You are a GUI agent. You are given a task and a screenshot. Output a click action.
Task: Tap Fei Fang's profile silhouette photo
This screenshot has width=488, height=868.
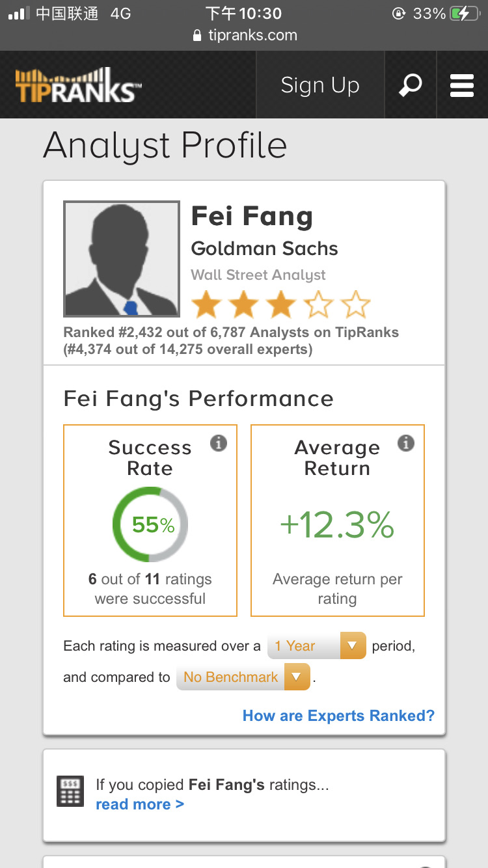point(122,258)
